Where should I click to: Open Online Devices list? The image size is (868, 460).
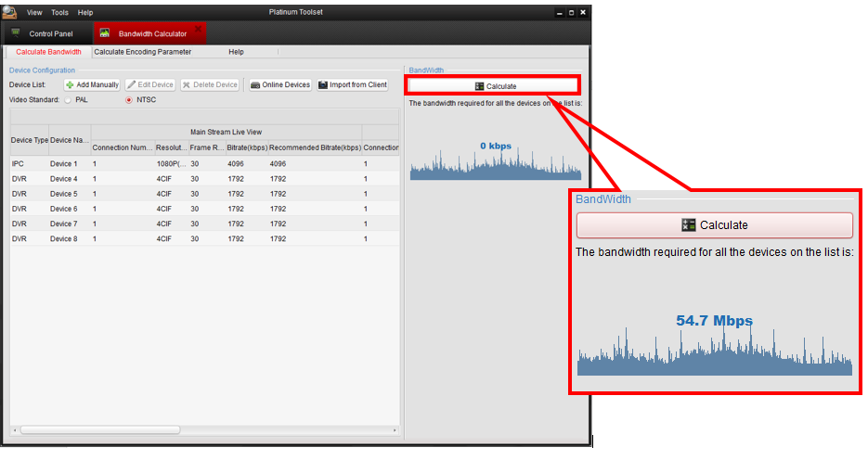[x=280, y=85]
